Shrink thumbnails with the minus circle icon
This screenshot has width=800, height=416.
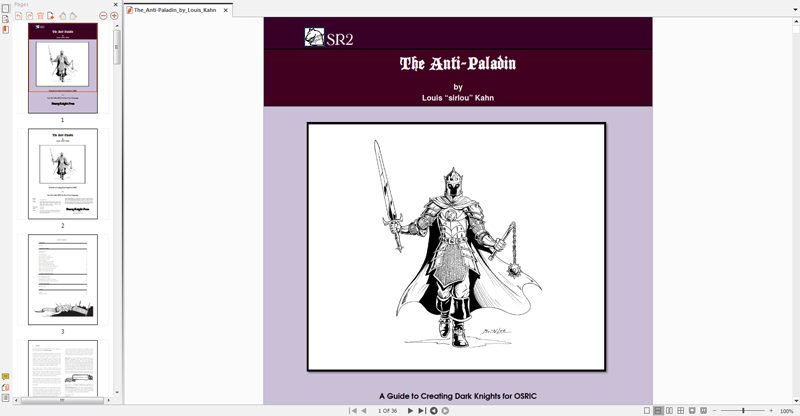click(x=102, y=16)
